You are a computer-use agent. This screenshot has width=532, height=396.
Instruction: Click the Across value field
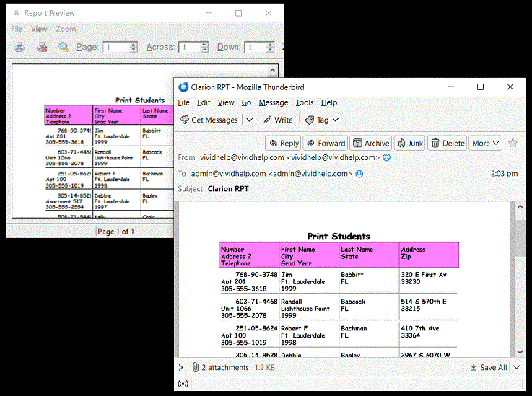[x=190, y=47]
